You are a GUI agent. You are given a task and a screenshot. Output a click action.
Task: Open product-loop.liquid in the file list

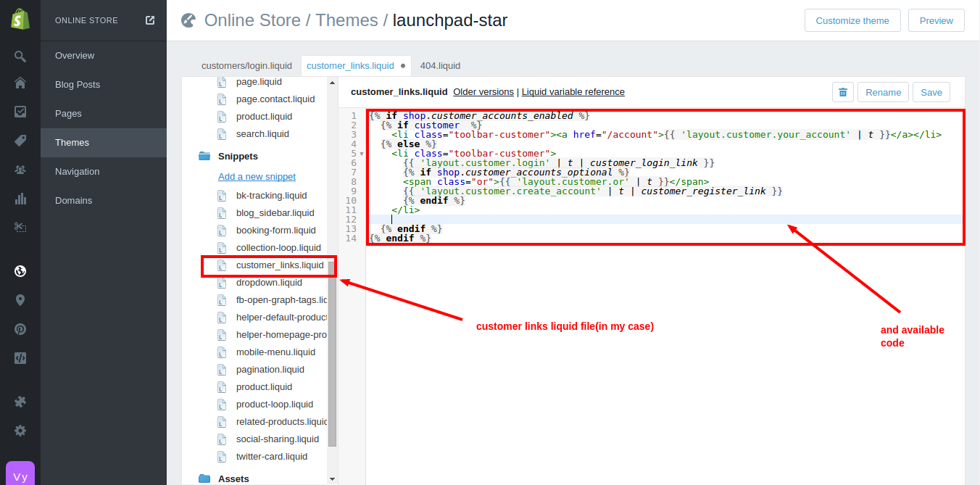274,405
